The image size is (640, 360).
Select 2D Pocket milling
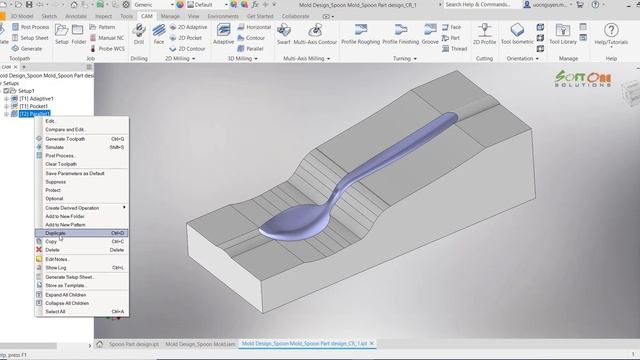pos(186,38)
